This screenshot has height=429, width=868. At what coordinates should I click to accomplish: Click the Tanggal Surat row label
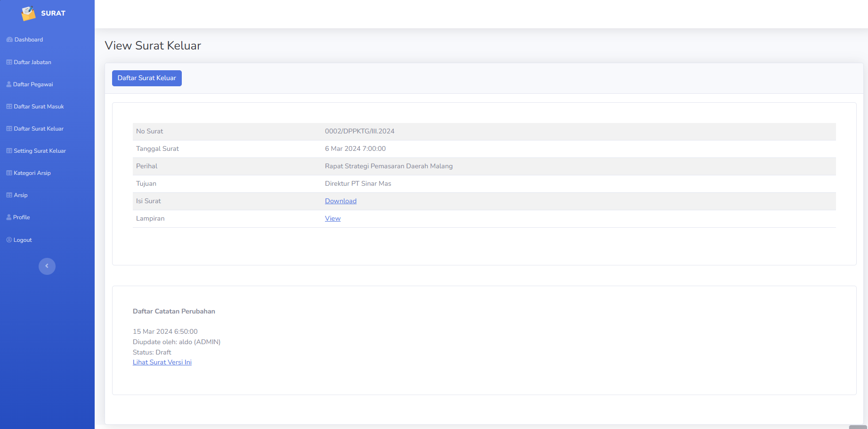[x=157, y=148]
